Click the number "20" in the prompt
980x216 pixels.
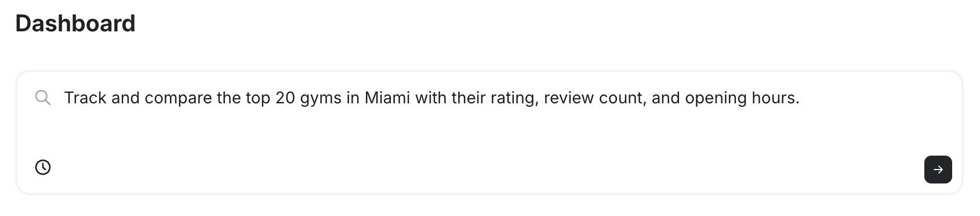285,98
